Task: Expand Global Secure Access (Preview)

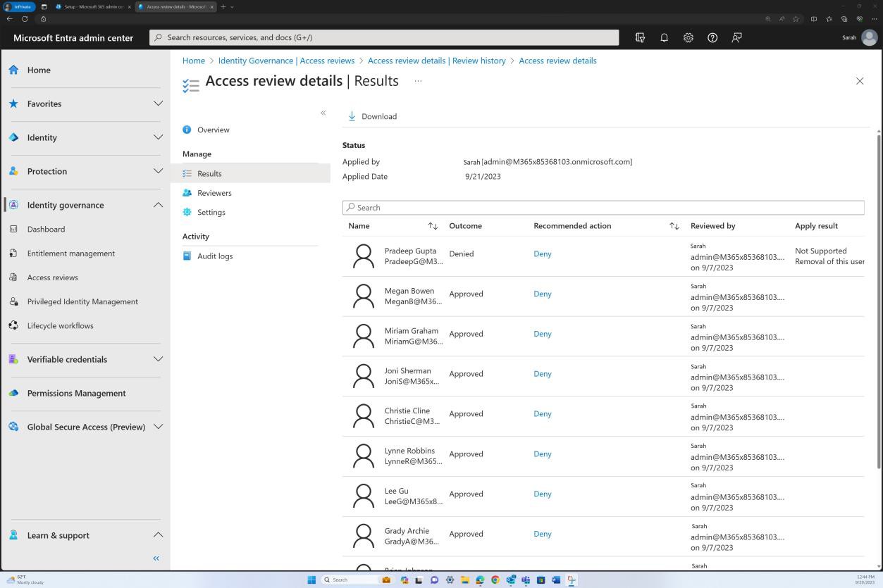Action: point(158,427)
